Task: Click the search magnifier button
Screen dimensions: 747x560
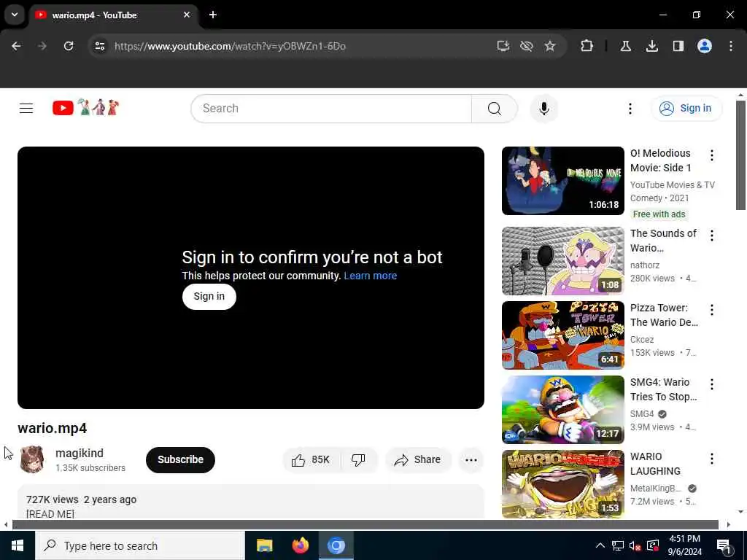Action: pyautogui.click(x=494, y=109)
